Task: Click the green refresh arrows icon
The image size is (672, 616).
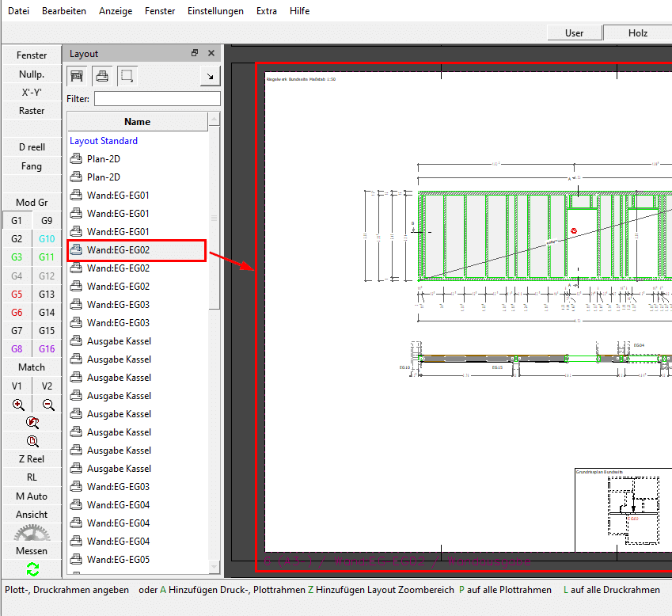Action: click(x=32, y=569)
